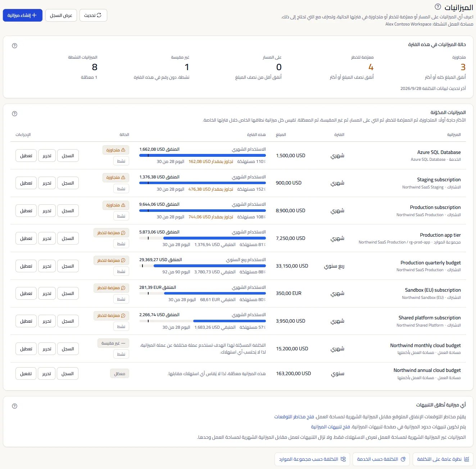
Task: Refresh data with the تحديث button
Action: pos(93,15)
